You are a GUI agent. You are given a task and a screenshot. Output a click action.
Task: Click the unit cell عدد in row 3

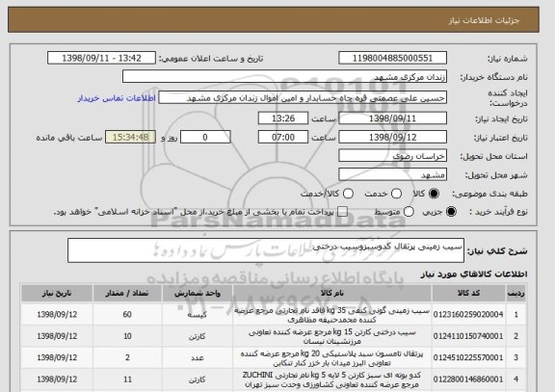[x=198, y=357]
